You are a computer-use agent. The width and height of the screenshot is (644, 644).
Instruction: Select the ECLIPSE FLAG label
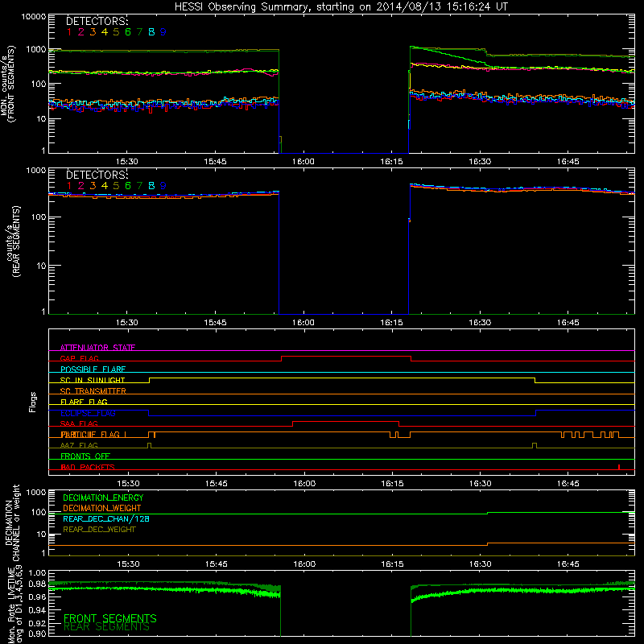click(88, 413)
